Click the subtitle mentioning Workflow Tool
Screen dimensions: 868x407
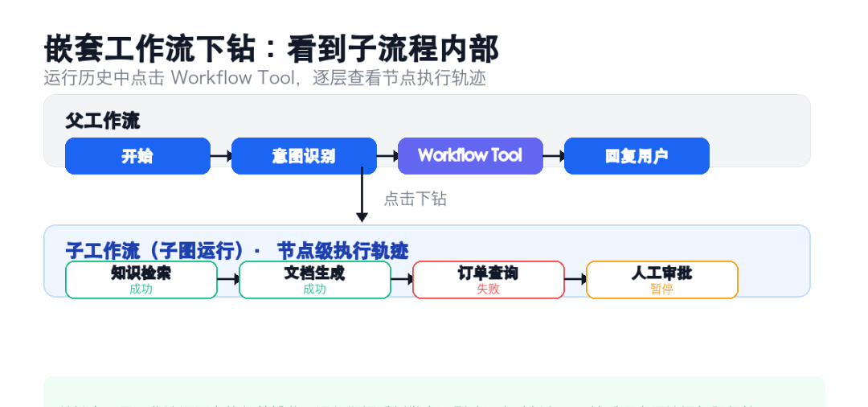pyautogui.click(x=264, y=78)
